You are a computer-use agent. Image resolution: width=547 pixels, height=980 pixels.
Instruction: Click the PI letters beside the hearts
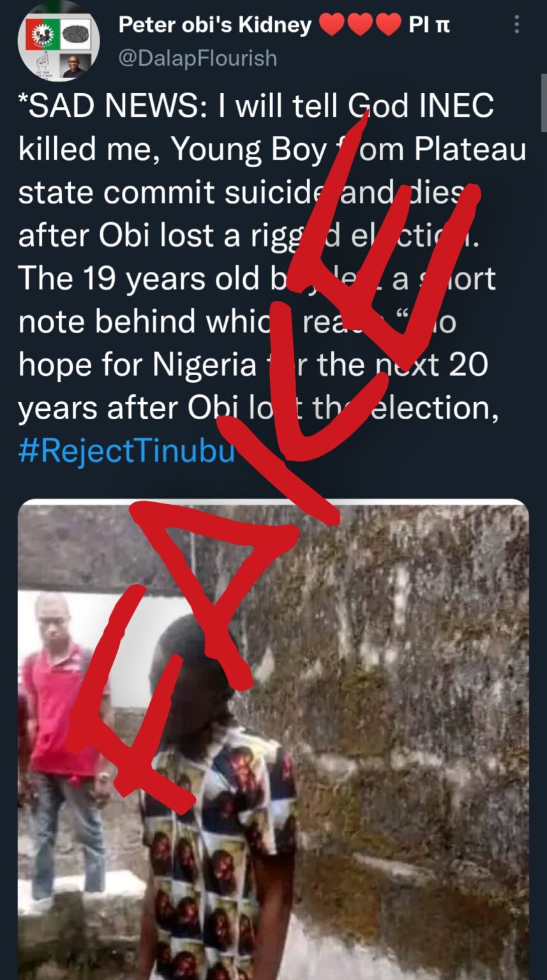[417, 26]
